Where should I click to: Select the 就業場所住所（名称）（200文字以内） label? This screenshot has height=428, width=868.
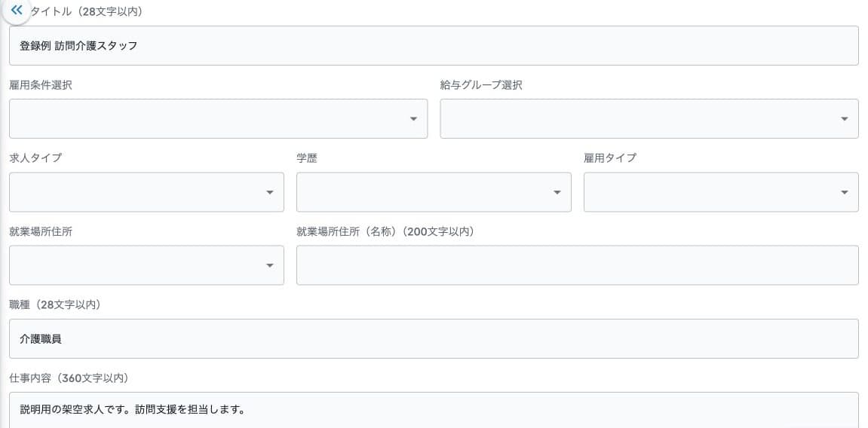coord(385,231)
